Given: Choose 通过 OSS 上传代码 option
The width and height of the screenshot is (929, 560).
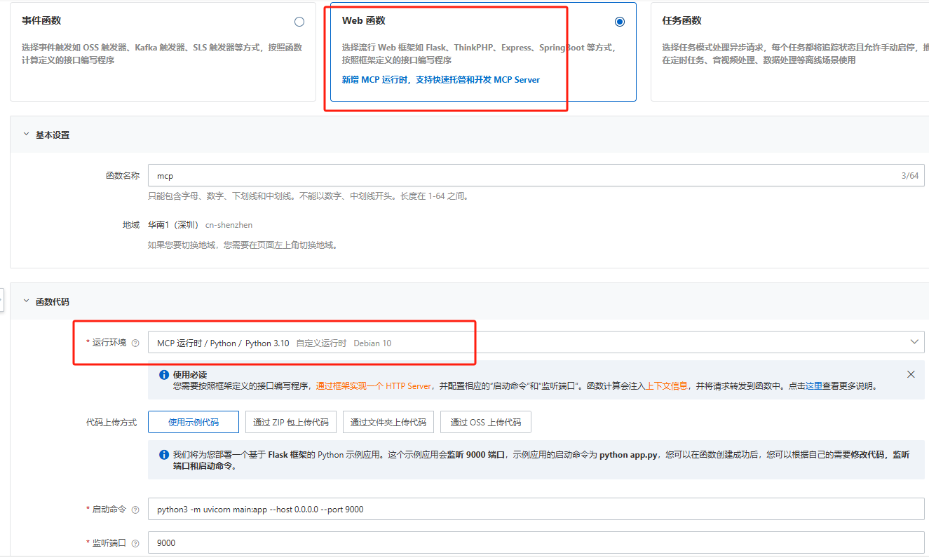Looking at the screenshot, I should pos(485,422).
